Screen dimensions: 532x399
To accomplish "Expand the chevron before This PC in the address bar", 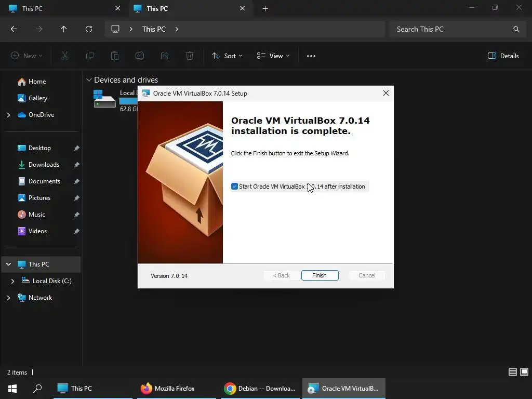I will pyautogui.click(x=131, y=29).
